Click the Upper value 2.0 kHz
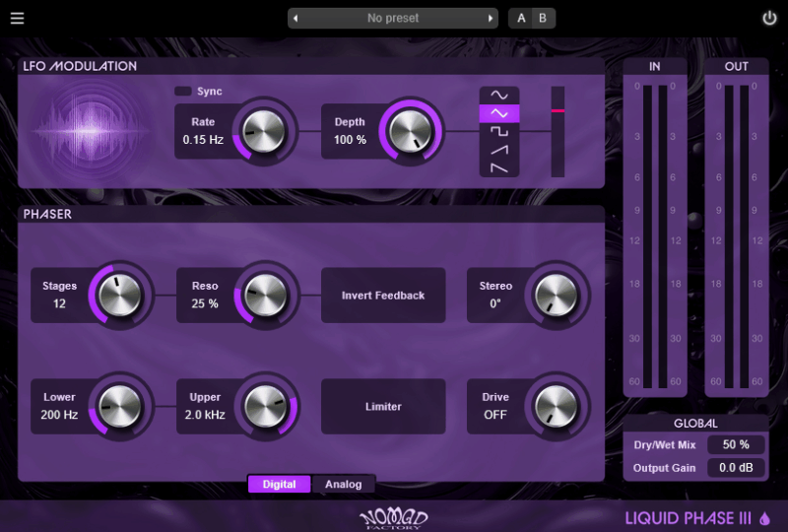The width and height of the screenshot is (788, 532). 205,415
